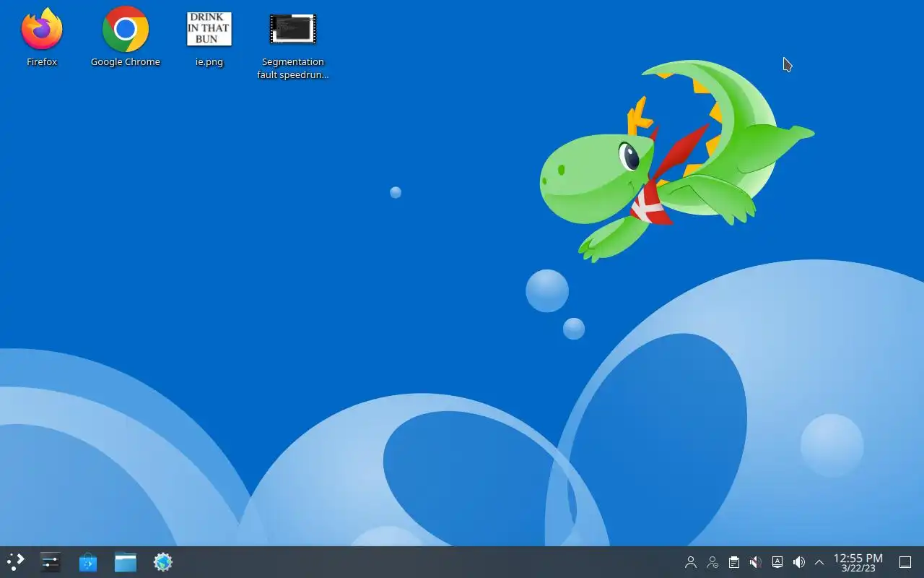924x578 pixels.
Task: Launch the globe-gear browser icon in taskbar
Action: click(163, 562)
